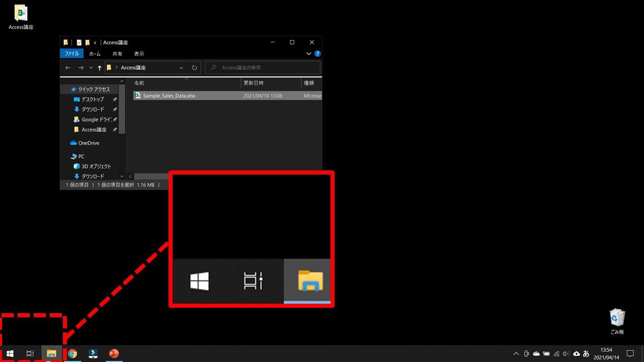Open the address bar history dropdown
Viewport: 644px width, 362px height.
click(182, 67)
